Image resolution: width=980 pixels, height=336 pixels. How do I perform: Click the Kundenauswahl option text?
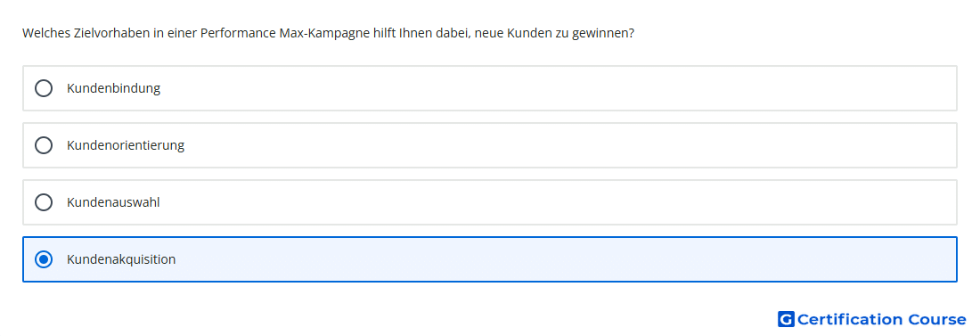113,202
